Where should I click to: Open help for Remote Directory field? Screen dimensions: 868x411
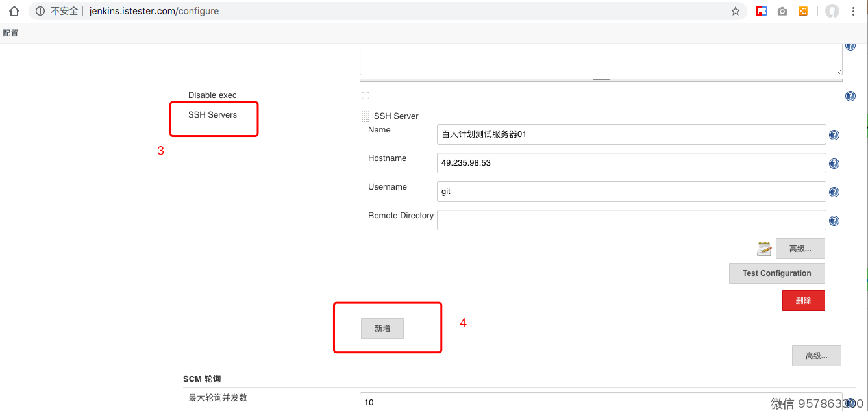tap(834, 221)
